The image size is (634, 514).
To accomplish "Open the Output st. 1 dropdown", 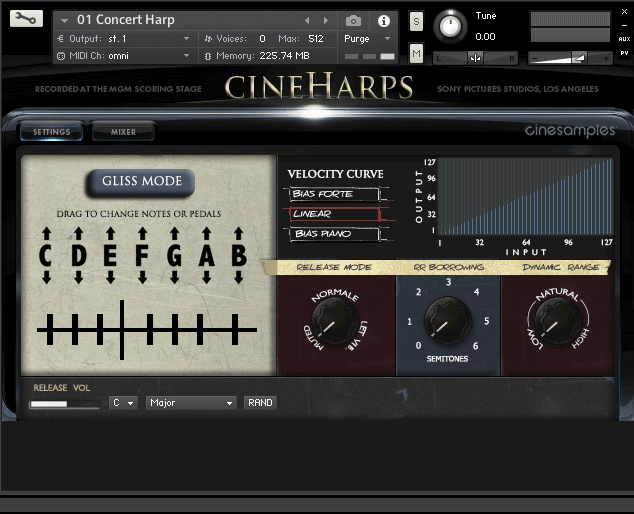I will pos(123,39).
